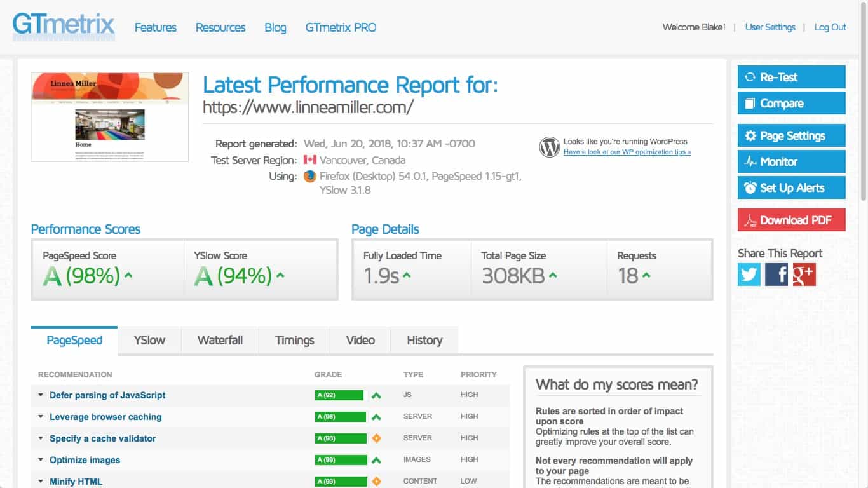Expand Defer parsing of JavaScript recommendation

[x=41, y=395]
